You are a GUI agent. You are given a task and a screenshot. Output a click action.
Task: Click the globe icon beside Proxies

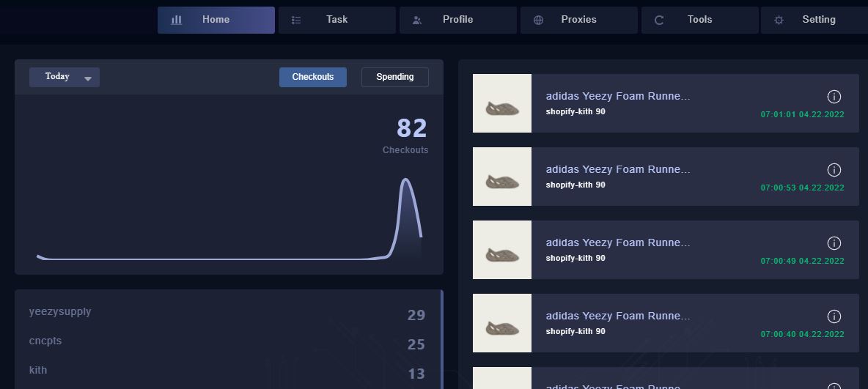(538, 20)
